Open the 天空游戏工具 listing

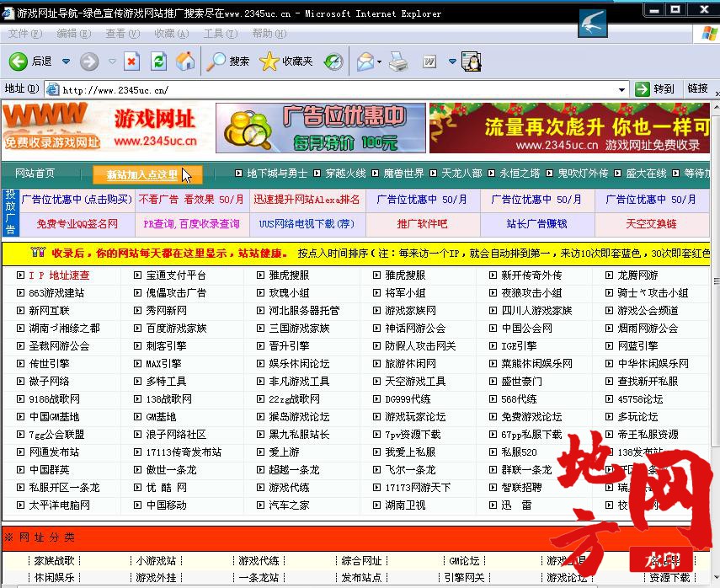415,382
